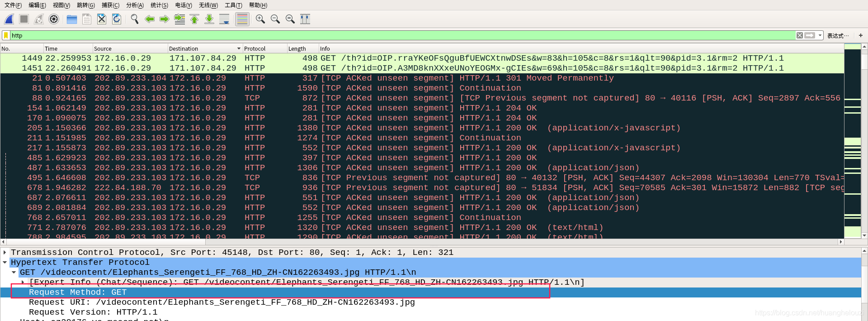Select the Request Version HTTP/1.1 line
The image size is (868, 321).
[x=431, y=312]
